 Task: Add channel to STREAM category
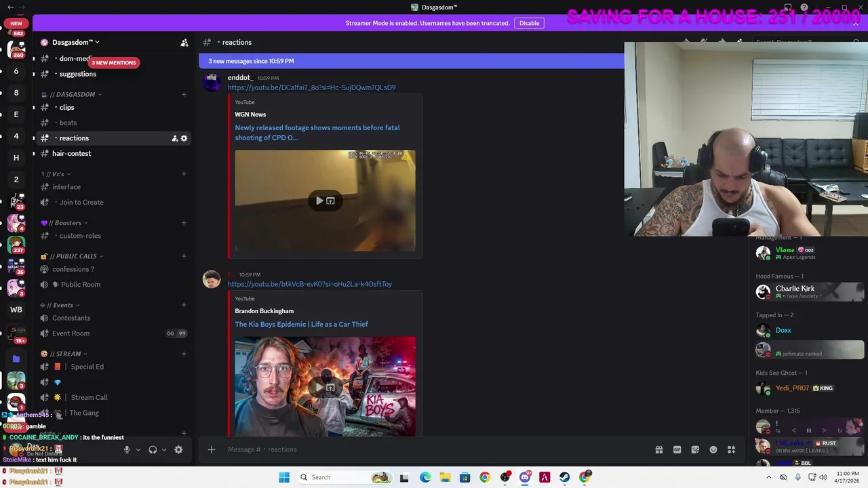tap(184, 354)
